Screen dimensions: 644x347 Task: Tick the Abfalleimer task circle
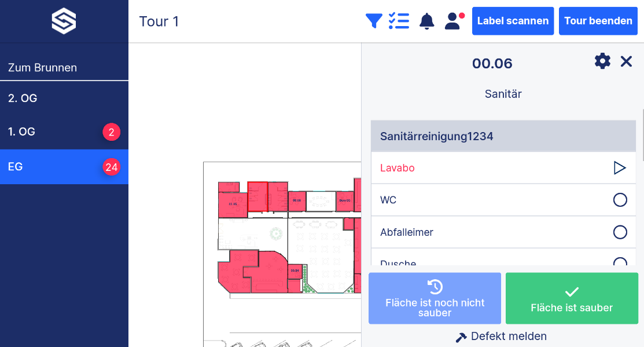(620, 232)
